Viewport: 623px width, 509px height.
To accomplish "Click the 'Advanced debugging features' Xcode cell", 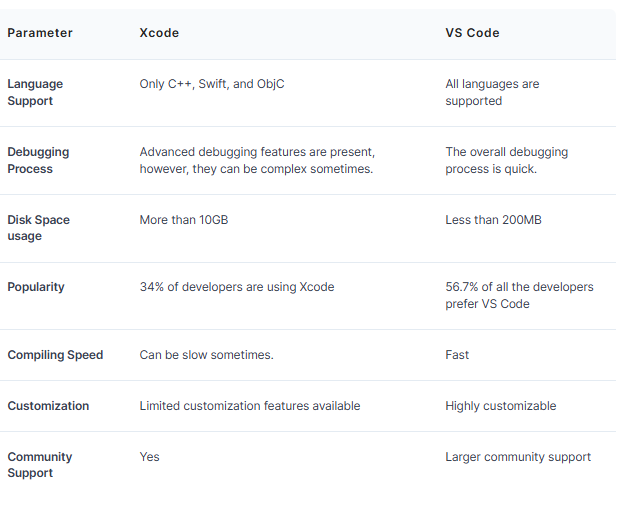I will coord(257,160).
